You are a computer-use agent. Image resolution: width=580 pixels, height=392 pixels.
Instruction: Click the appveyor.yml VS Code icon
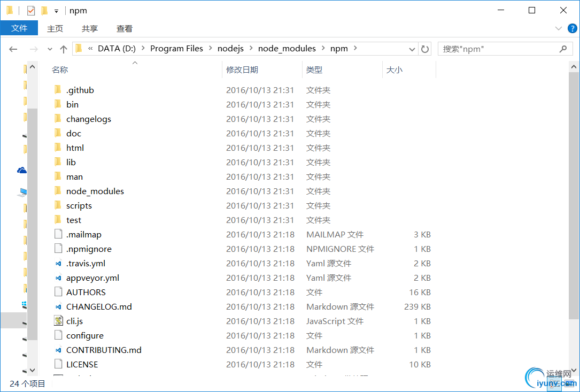(x=58, y=278)
